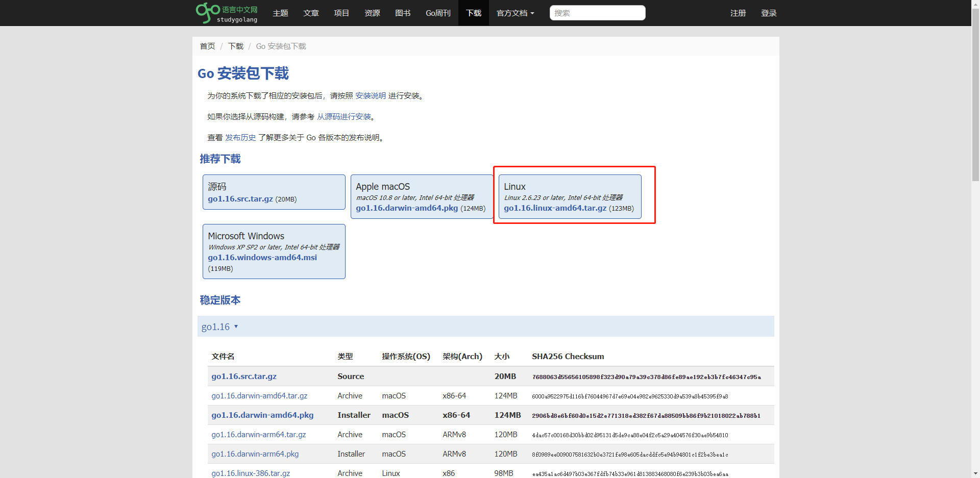Click go1.16.src.tar.gz in the table

click(244, 376)
